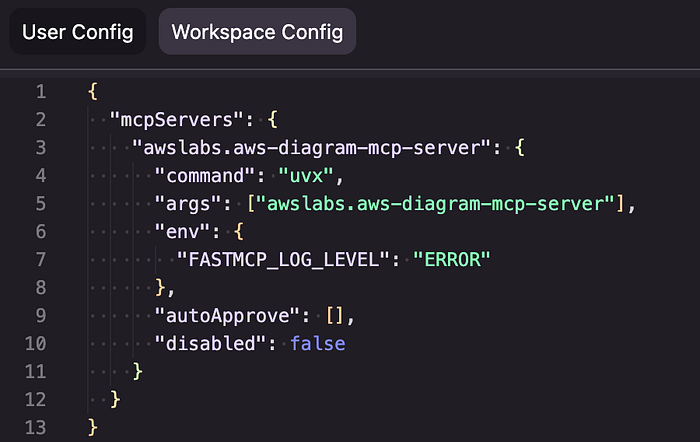This screenshot has width=700, height=442.
Task: Click the "ERROR" string value
Action: coord(451,259)
